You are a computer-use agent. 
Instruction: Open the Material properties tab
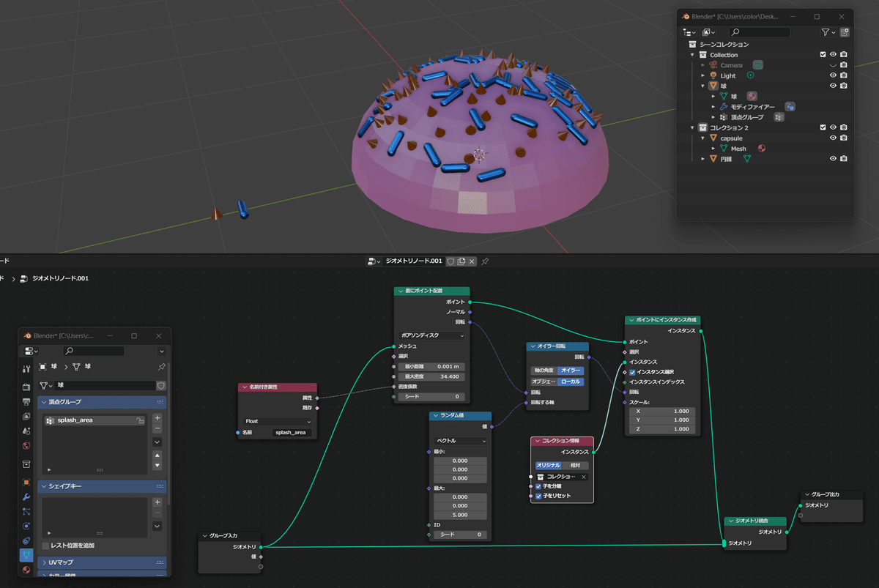coord(26,570)
